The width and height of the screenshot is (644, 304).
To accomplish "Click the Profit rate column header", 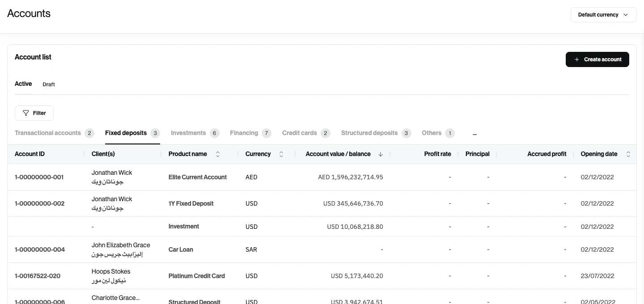I will 437,154.
